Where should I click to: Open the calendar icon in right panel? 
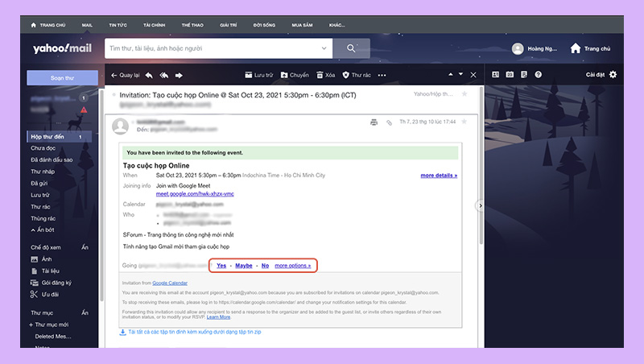tap(510, 74)
